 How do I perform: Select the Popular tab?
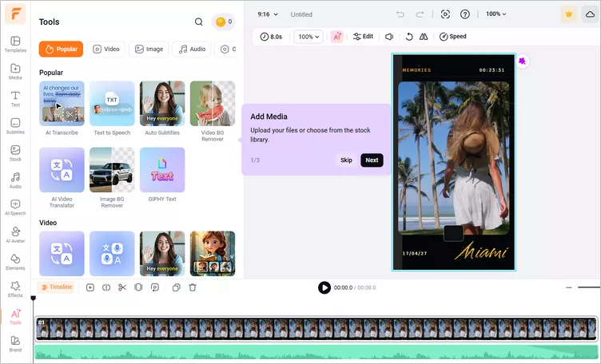(x=61, y=49)
